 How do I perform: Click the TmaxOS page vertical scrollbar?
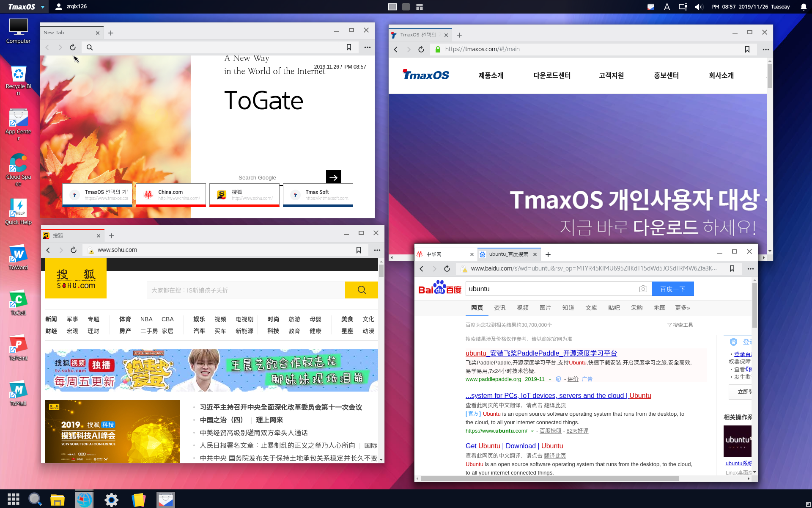click(770, 76)
